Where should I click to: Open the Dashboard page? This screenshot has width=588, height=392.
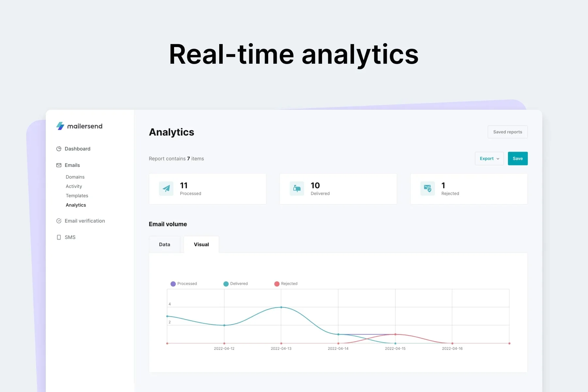pyautogui.click(x=77, y=149)
